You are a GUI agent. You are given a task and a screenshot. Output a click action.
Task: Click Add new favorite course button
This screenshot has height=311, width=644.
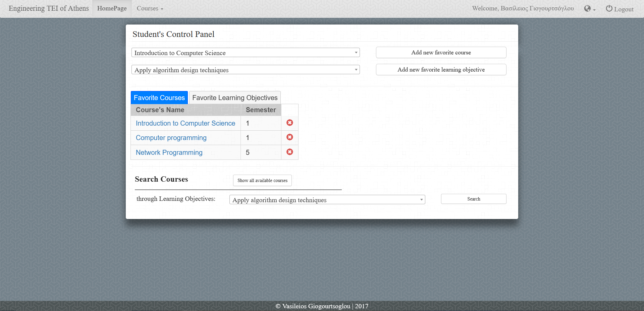pos(441,53)
